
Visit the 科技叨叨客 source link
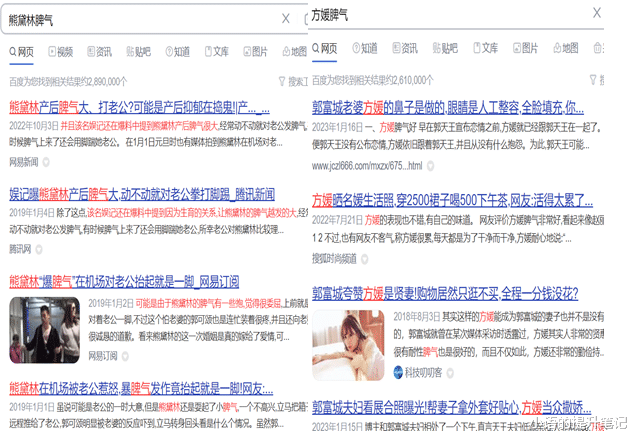click(x=424, y=373)
